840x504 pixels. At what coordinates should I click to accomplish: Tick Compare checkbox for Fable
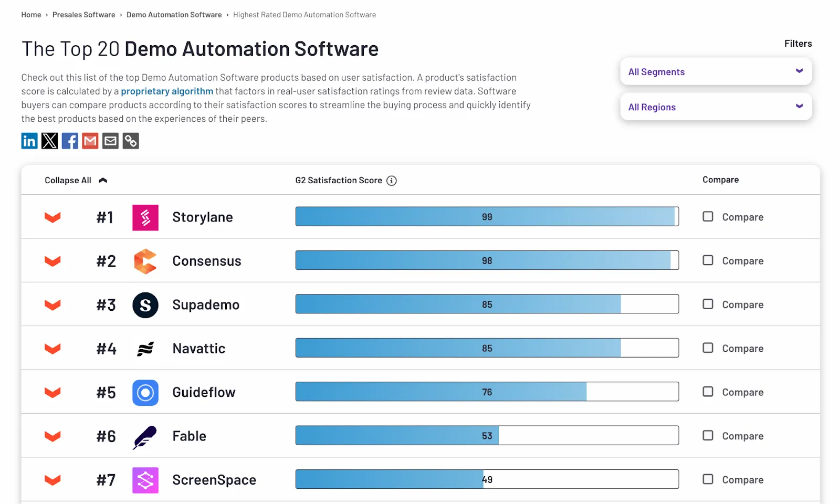point(708,435)
